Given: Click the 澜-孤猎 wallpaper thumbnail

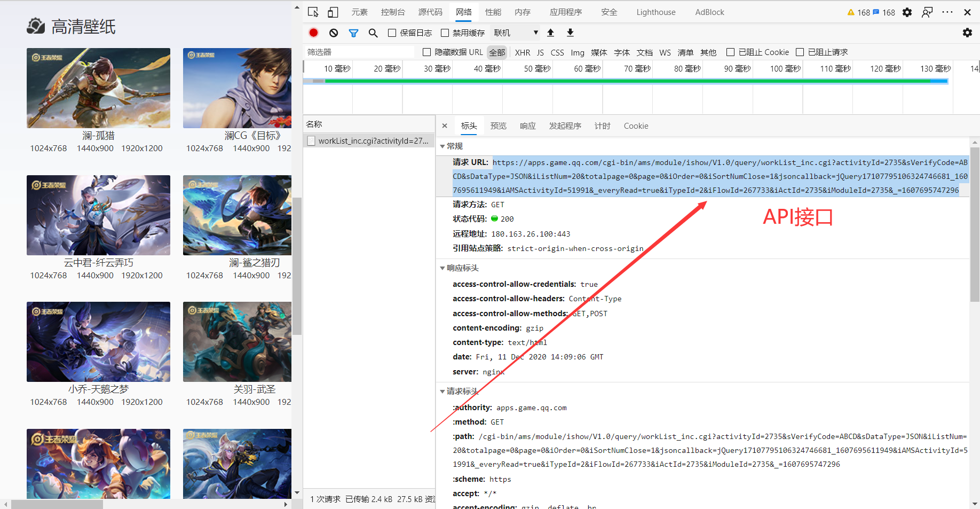Looking at the screenshot, I should [99, 88].
